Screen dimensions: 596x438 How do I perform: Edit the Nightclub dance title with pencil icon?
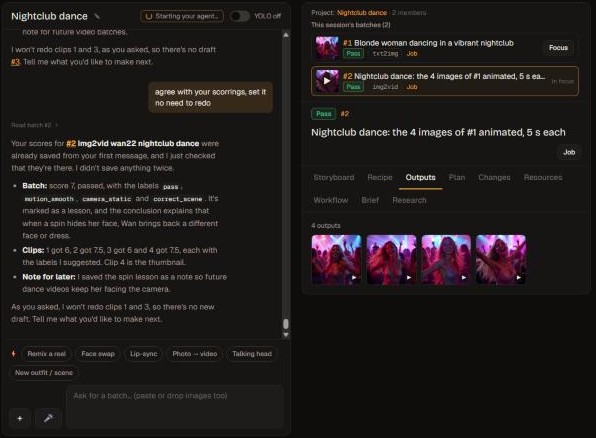point(97,16)
